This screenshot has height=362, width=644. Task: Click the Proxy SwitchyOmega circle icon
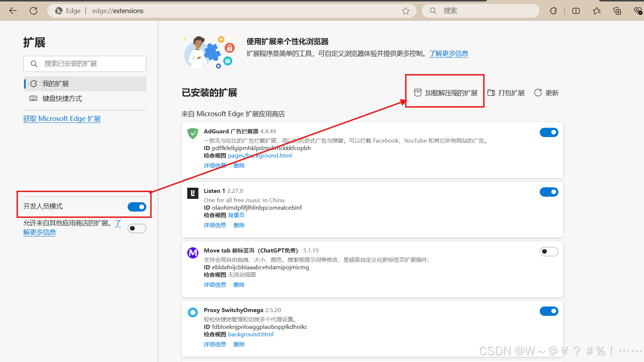[193, 312]
